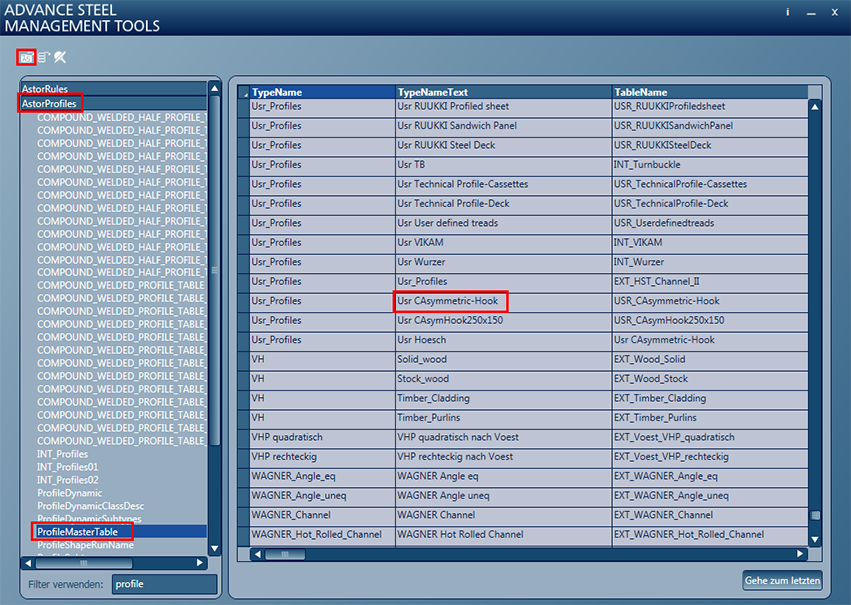Click the table horizontal scrollbar thumb
Viewport: 851px width, 605px height.
click(285, 554)
